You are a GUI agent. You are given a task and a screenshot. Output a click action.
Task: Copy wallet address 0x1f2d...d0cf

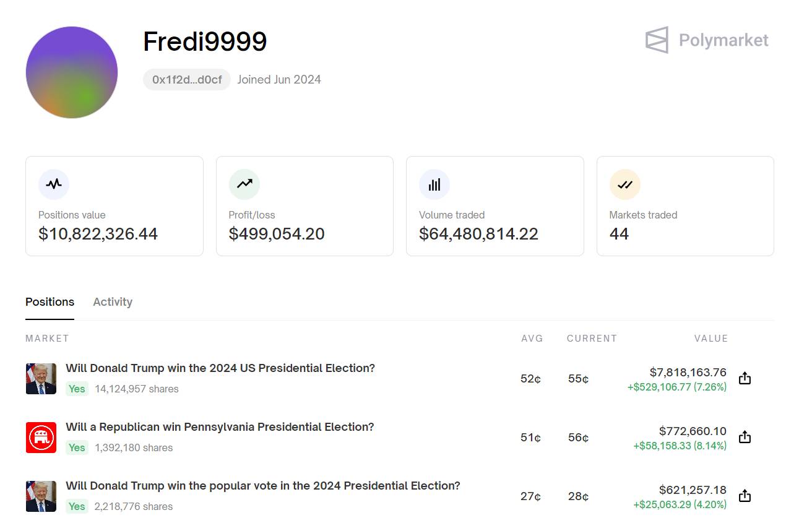[x=187, y=80]
